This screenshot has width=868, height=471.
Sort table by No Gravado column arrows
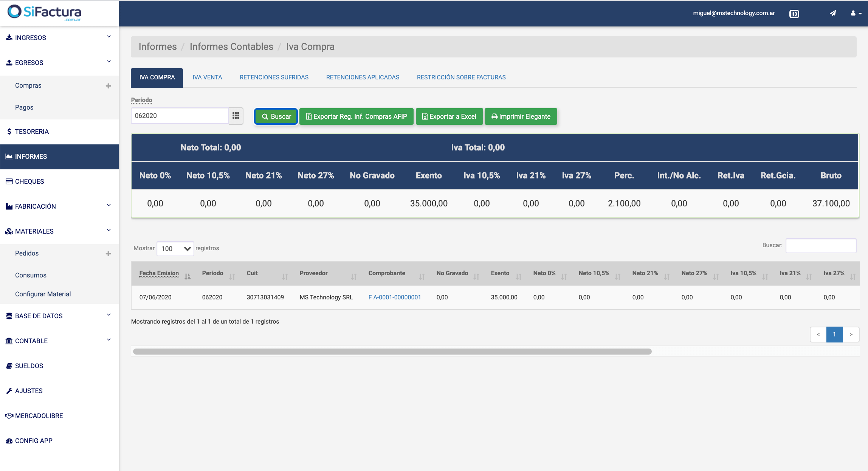[476, 277]
